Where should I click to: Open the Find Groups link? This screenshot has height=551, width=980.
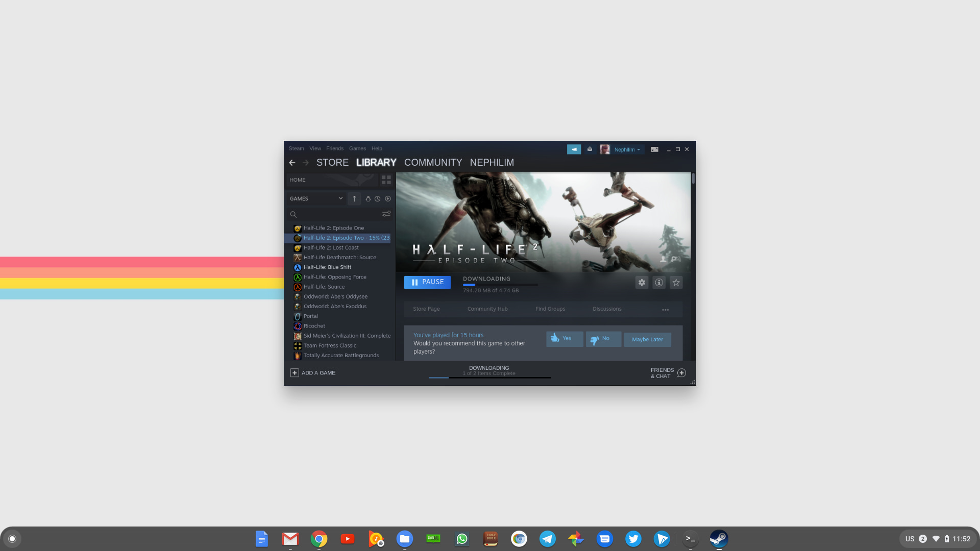[550, 309]
